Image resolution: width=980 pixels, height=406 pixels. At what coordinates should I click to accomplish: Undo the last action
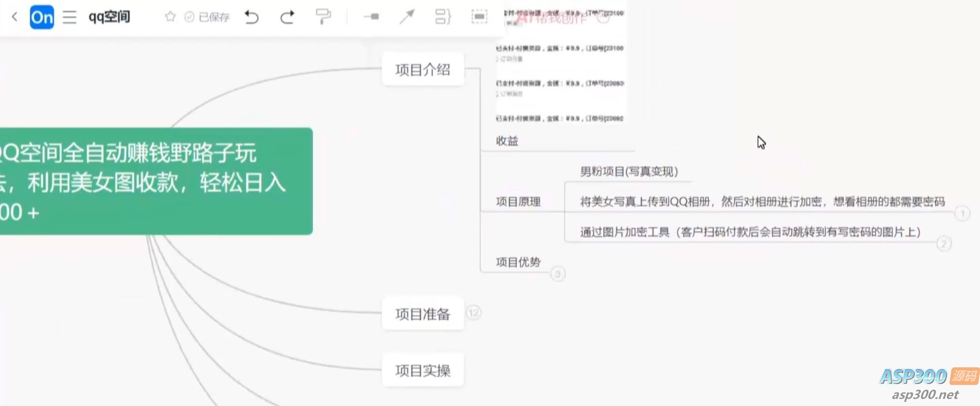click(x=251, y=17)
